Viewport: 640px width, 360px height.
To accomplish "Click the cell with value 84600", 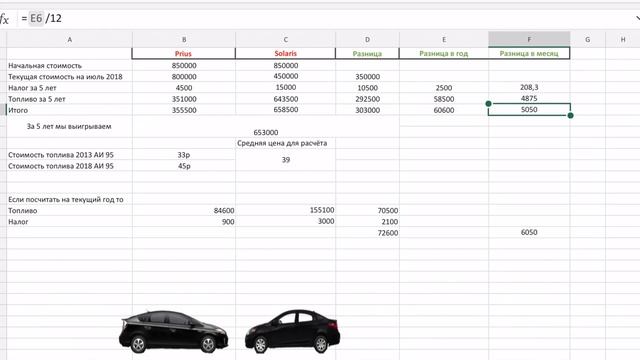I will pyautogui.click(x=184, y=211).
